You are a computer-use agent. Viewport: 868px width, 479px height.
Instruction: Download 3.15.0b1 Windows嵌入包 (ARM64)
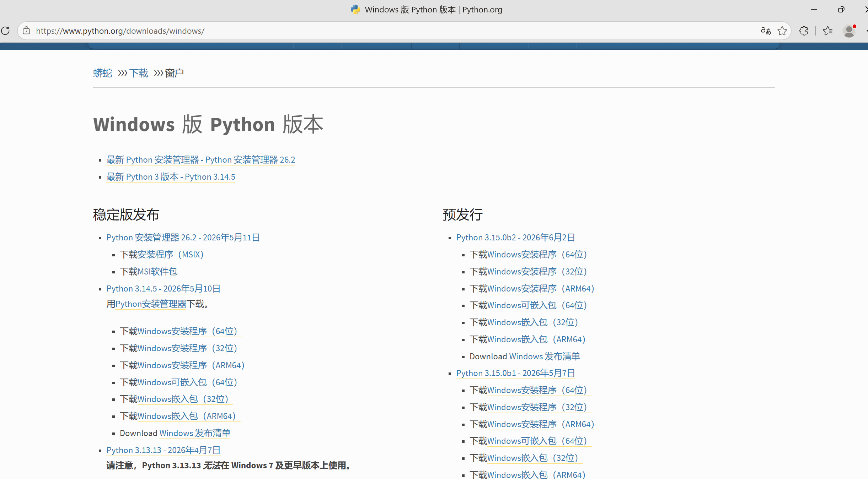point(539,474)
